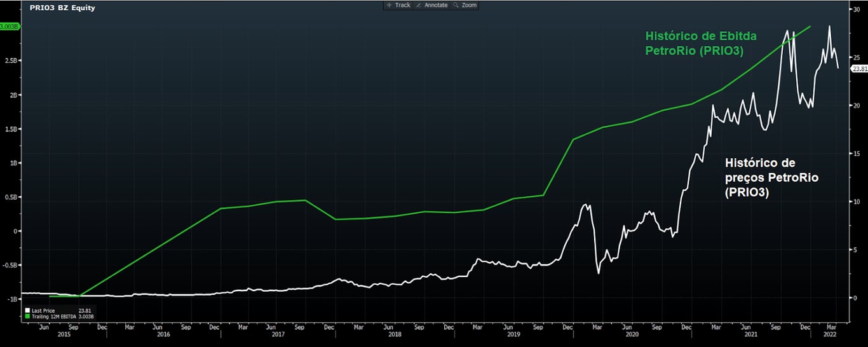Screen dimensions: 868x347
Task: Activate the Track crosshair tool
Action: 398,5
